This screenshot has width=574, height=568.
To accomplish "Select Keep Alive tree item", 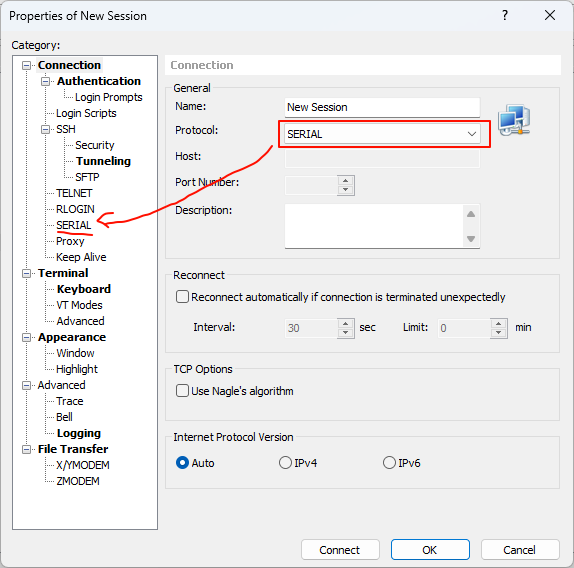I will click(81, 257).
